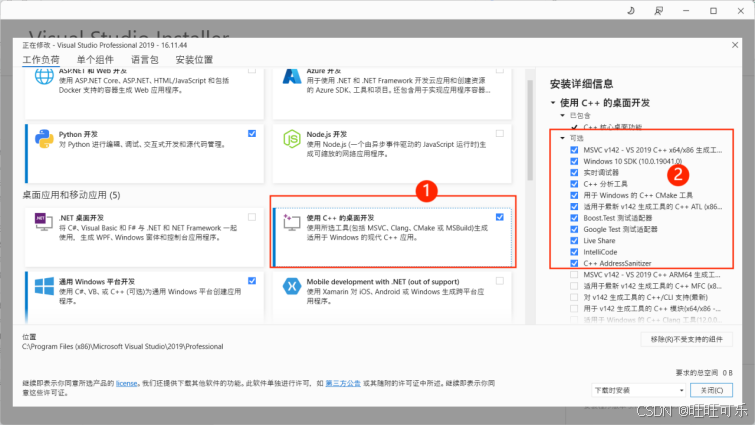Toggle dark theme moon icon in title bar
756x425 pixels.
631,11
